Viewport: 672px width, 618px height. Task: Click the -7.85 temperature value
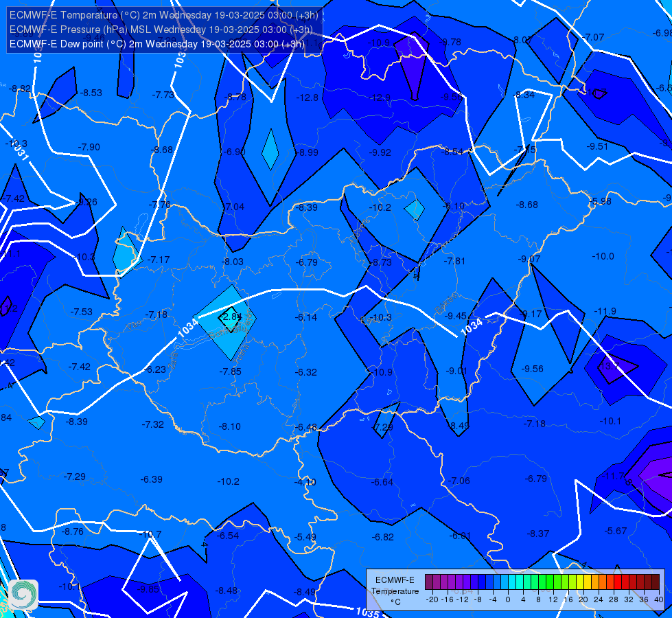point(230,371)
